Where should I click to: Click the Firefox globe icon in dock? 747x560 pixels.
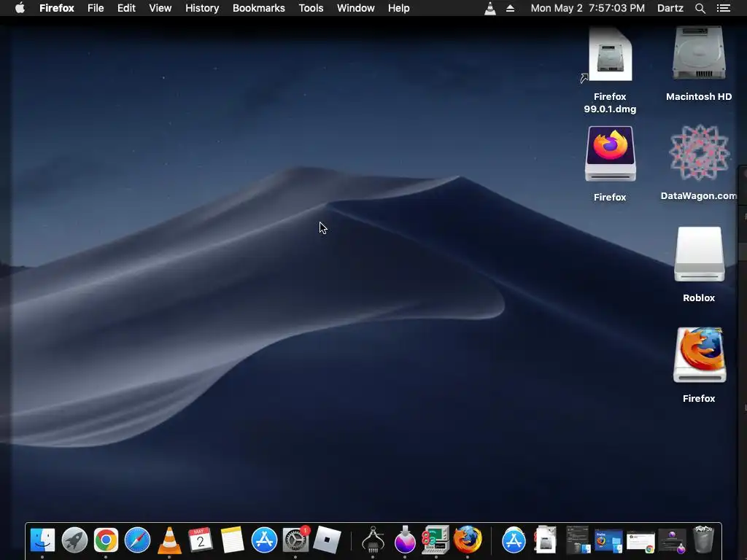pyautogui.click(x=468, y=540)
